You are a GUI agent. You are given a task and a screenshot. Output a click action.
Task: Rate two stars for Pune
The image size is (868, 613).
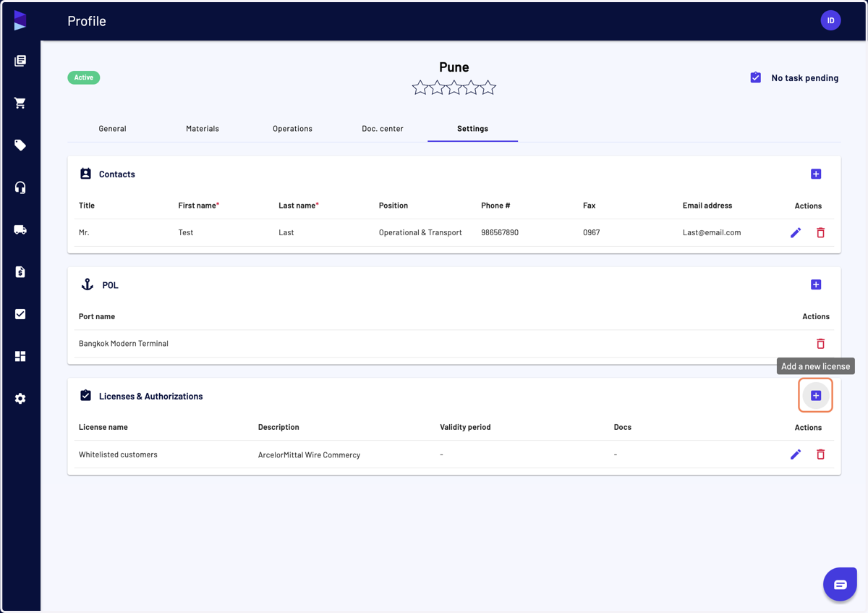(x=437, y=88)
